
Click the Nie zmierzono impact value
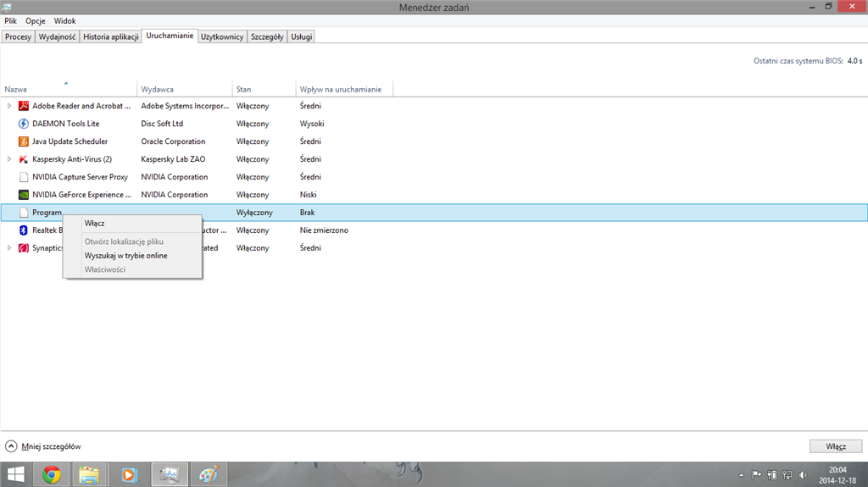324,230
